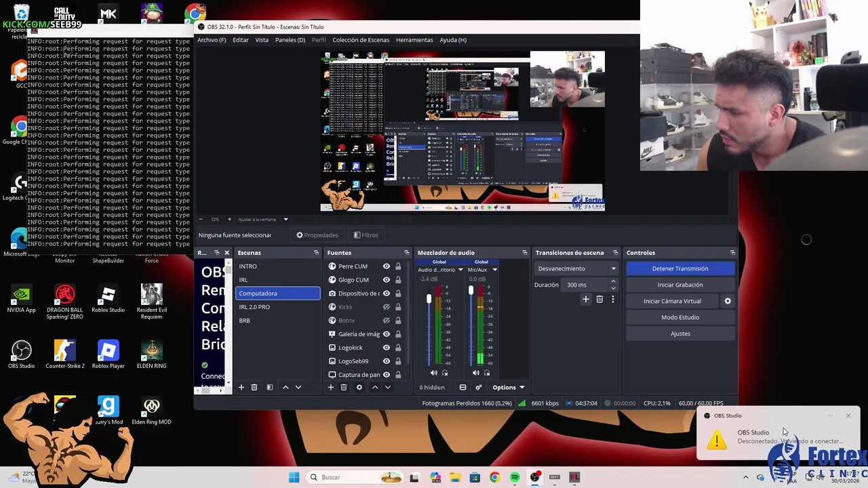Open Mic/Aux channel dropdown arrow
Image resolution: width=868 pixels, height=488 pixels.
coord(494,270)
